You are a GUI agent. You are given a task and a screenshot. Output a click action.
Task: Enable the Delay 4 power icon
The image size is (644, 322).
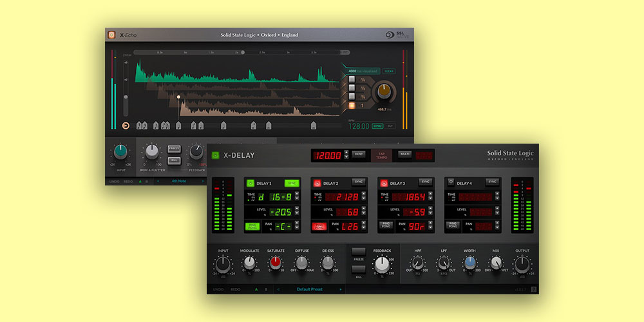coord(451,183)
